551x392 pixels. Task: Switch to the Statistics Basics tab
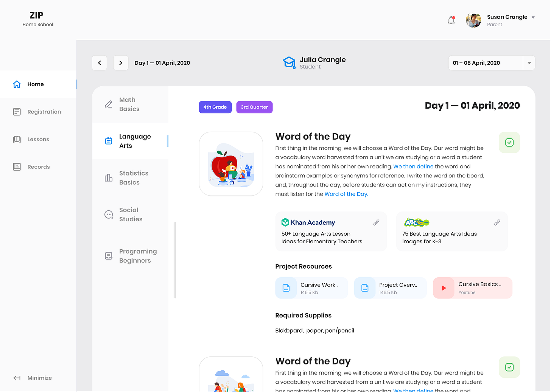pos(130,178)
